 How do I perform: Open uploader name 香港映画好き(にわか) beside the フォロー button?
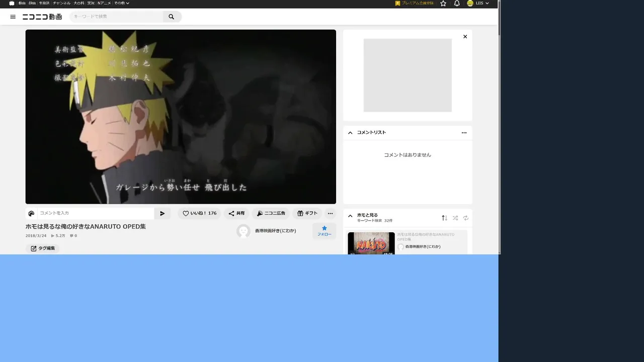coord(275,231)
